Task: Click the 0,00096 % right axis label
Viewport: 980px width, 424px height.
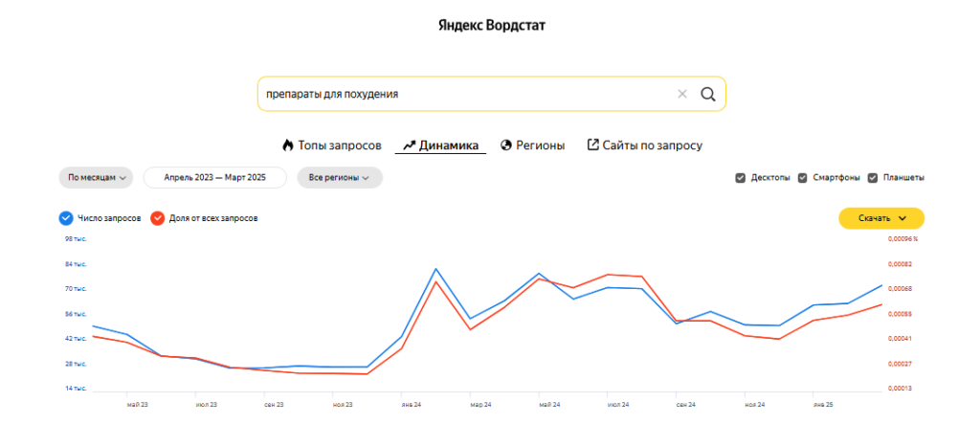Action: (902, 239)
